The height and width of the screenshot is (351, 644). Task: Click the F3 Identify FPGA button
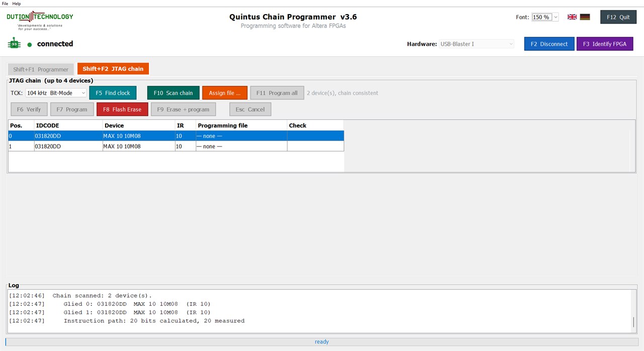coord(605,44)
